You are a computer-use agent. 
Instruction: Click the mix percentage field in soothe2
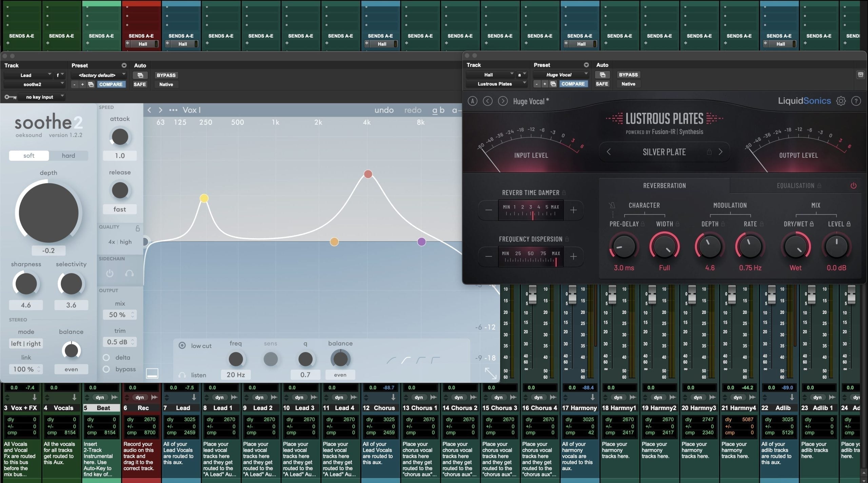coord(117,314)
